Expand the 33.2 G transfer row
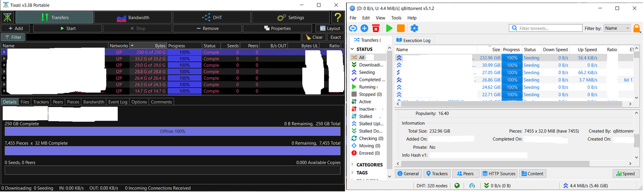The width and height of the screenshot is (644, 192). [5, 58]
